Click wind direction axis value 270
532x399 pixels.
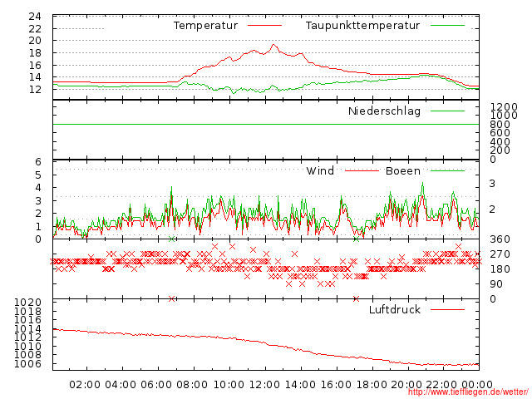coord(500,254)
